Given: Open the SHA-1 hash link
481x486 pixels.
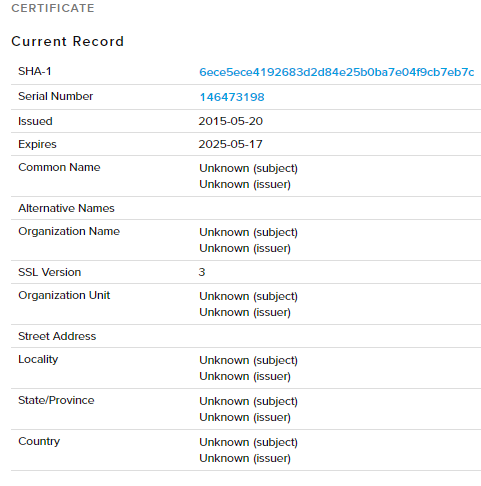Looking at the screenshot, I should 336,72.
